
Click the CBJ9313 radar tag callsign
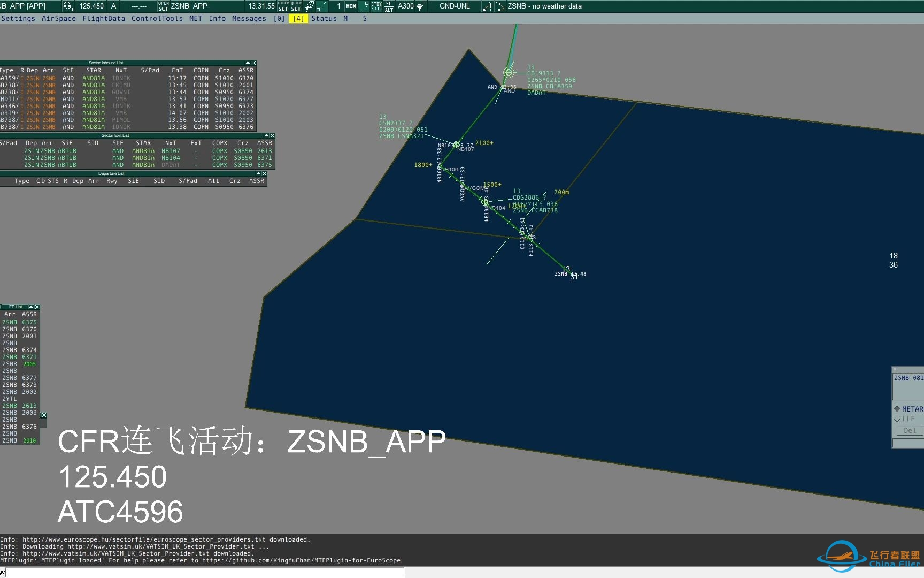tap(540, 73)
